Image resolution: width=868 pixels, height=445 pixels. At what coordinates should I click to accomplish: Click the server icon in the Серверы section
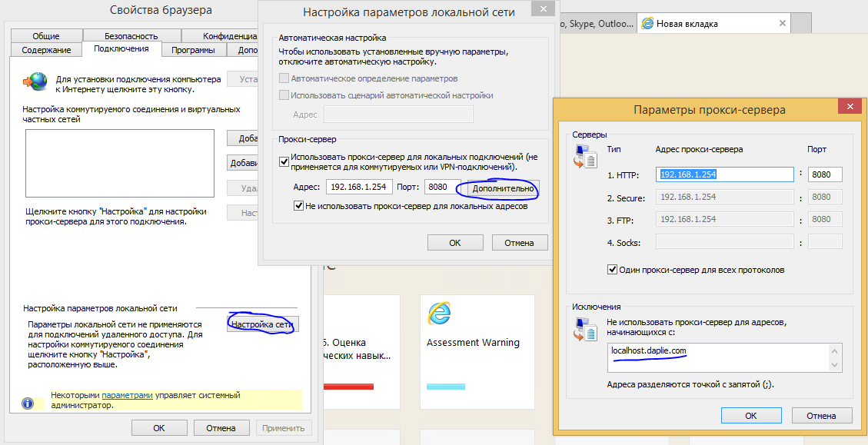coord(585,156)
